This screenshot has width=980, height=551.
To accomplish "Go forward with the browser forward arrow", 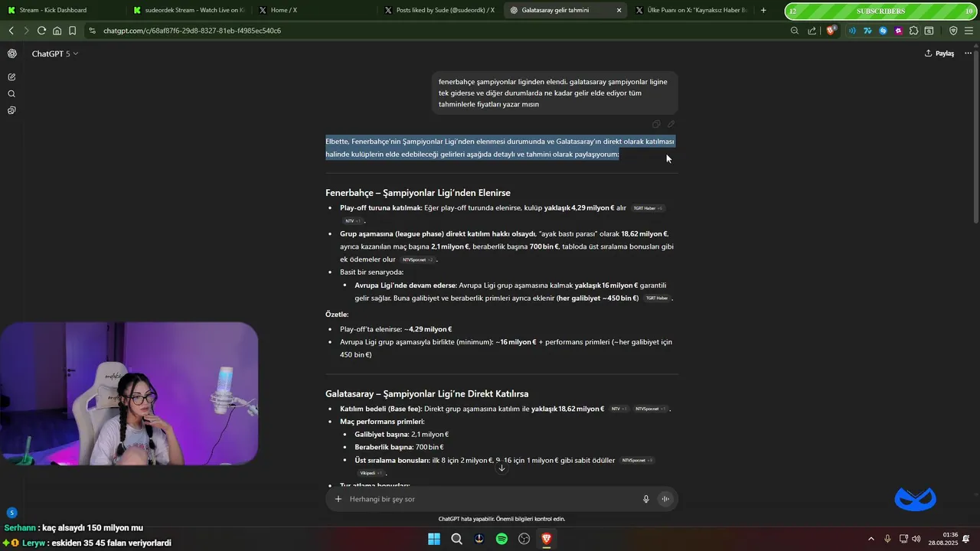I will (x=26, y=31).
